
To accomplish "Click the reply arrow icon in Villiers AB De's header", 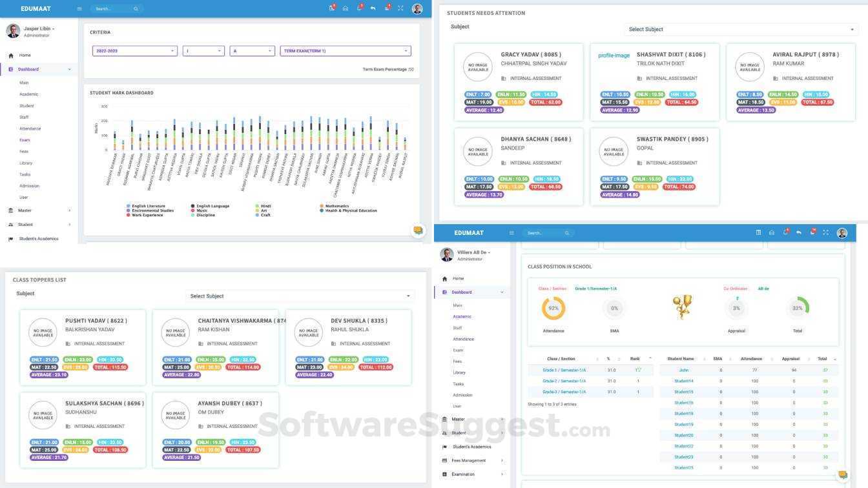I will point(799,233).
